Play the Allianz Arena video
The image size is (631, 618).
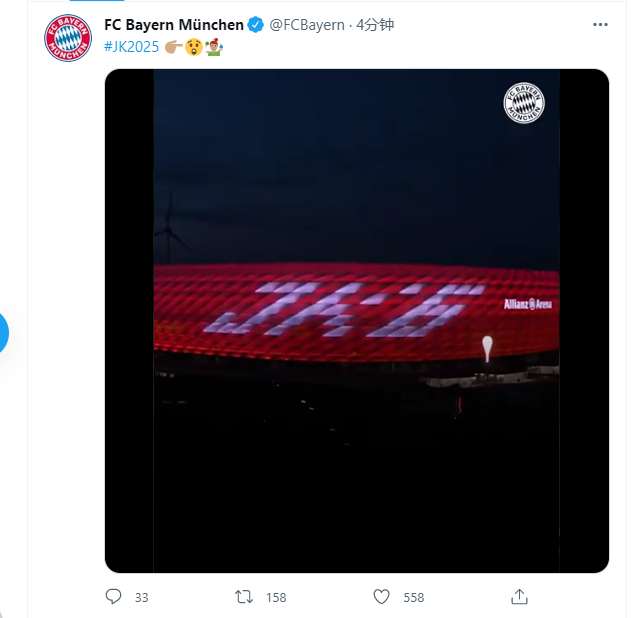356,320
